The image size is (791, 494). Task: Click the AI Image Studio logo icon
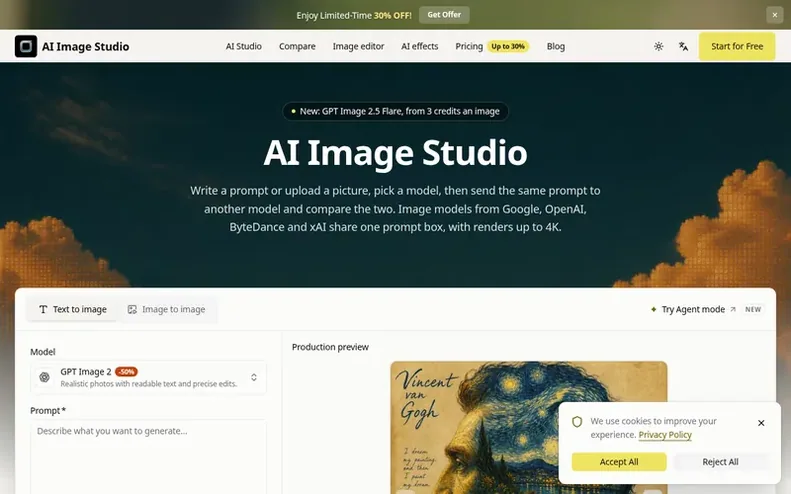(26, 46)
